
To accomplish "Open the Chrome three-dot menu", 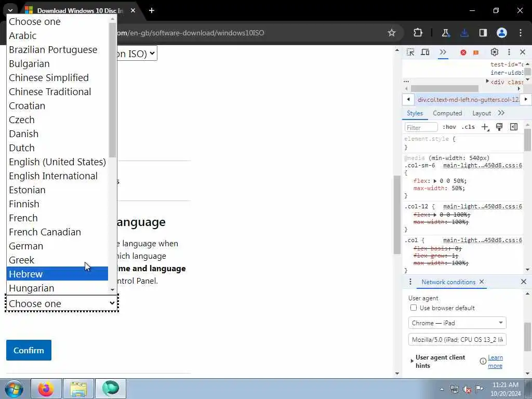I will pos(521,33).
